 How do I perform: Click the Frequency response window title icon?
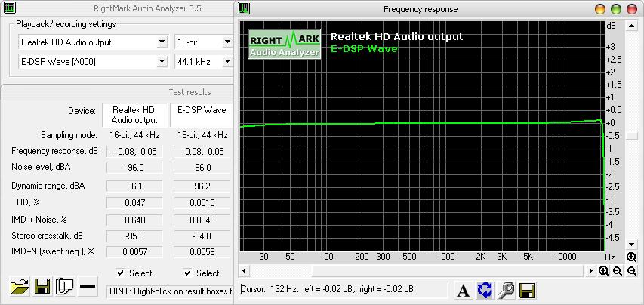244,8
